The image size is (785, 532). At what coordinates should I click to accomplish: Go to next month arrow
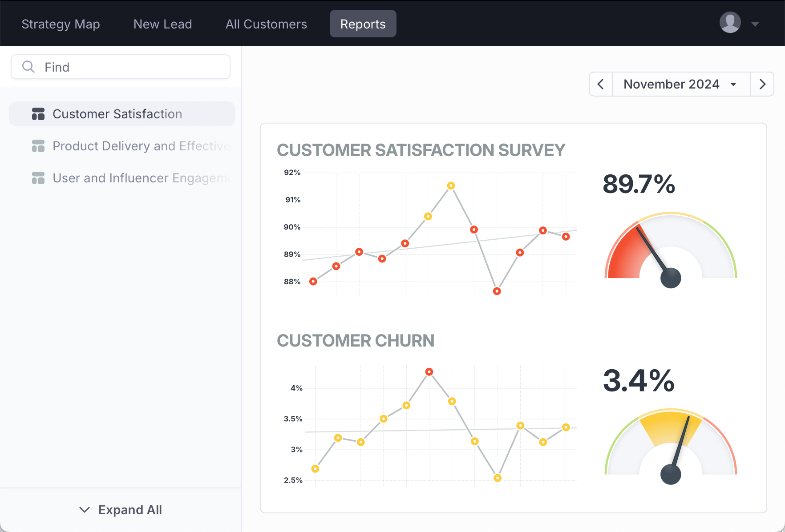pos(762,84)
